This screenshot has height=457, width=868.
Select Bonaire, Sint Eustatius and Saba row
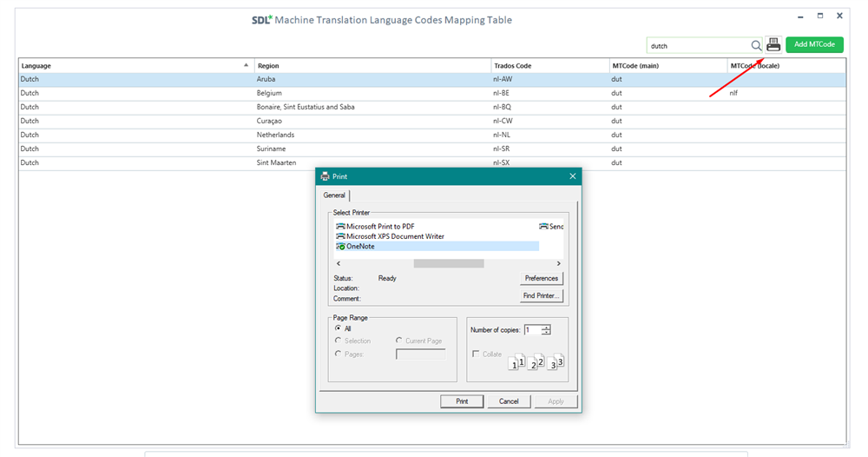coord(431,107)
